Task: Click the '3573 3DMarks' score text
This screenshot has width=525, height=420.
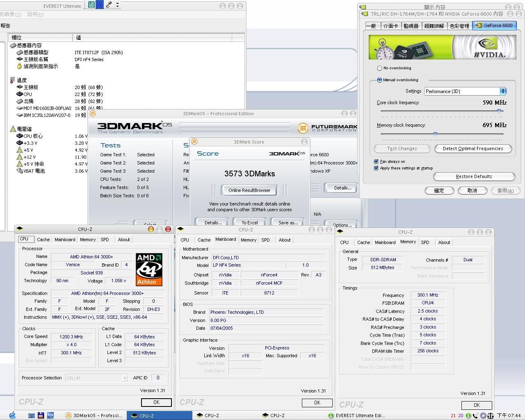Action: coord(249,173)
